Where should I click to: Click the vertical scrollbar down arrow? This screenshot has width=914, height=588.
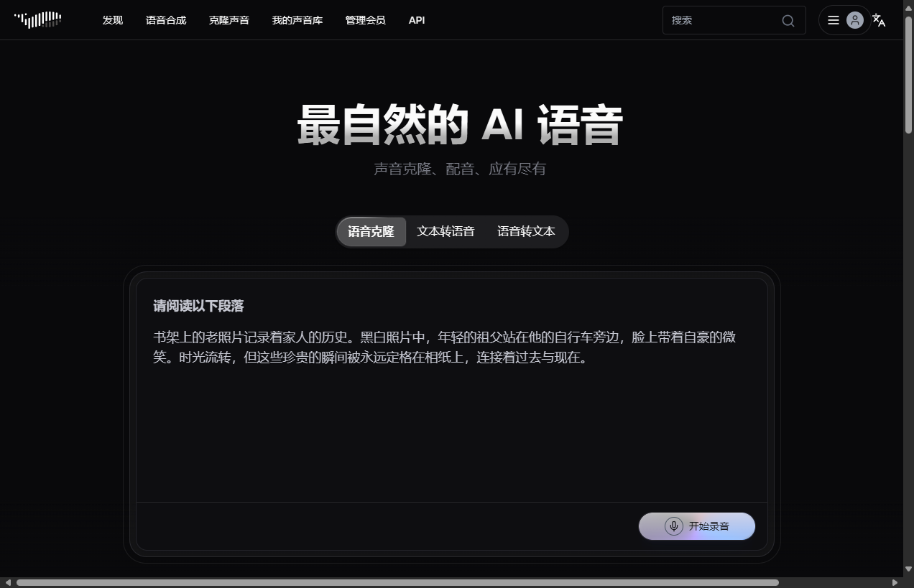click(x=908, y=569)
